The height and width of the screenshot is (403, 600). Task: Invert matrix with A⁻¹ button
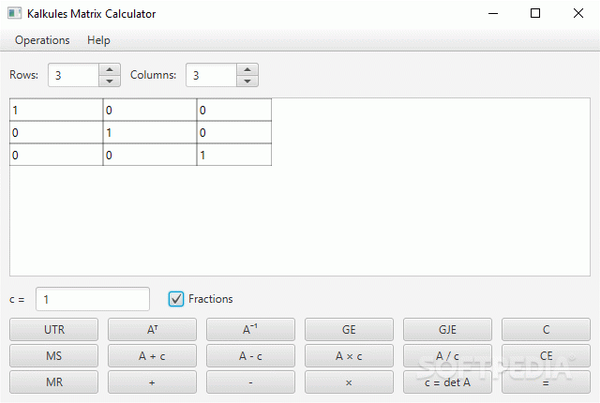click(251, 330)
